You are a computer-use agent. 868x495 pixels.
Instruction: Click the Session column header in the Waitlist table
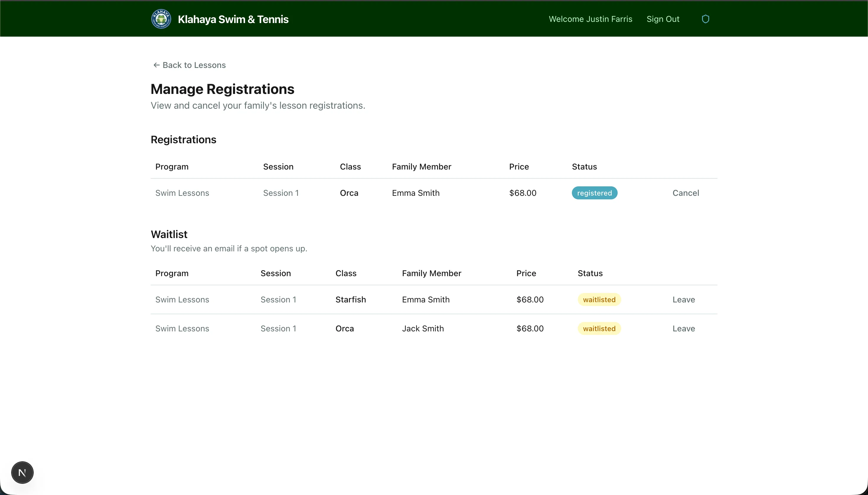pyautogui.click(x=275, y=273)
